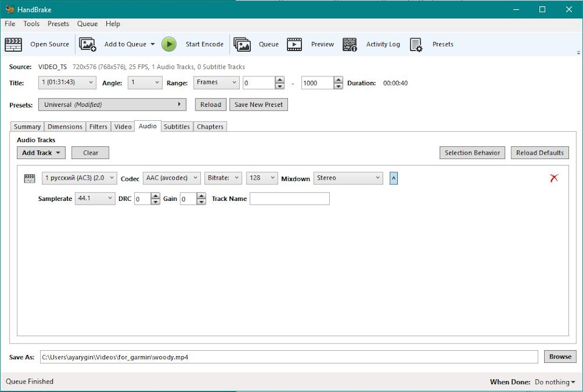Decrease the DRC value
Screen dimensions: 583x392
155,201
